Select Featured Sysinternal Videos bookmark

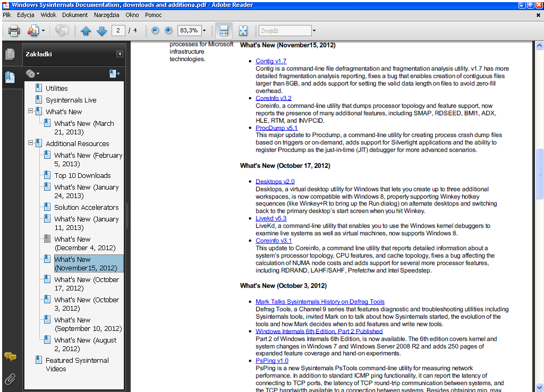(x=77, y=364)
